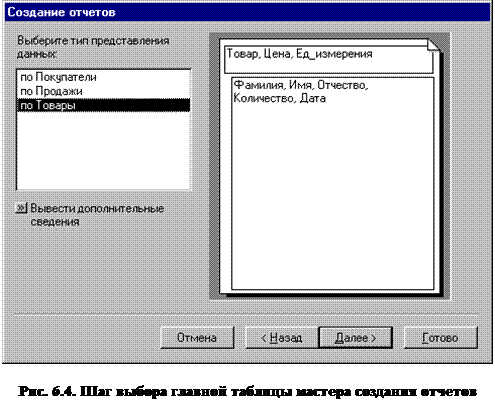This screenshot has height=412, width=495.
Task: Choose highlighted 'по Товары' entry
Action: click(x=103, y=105)
